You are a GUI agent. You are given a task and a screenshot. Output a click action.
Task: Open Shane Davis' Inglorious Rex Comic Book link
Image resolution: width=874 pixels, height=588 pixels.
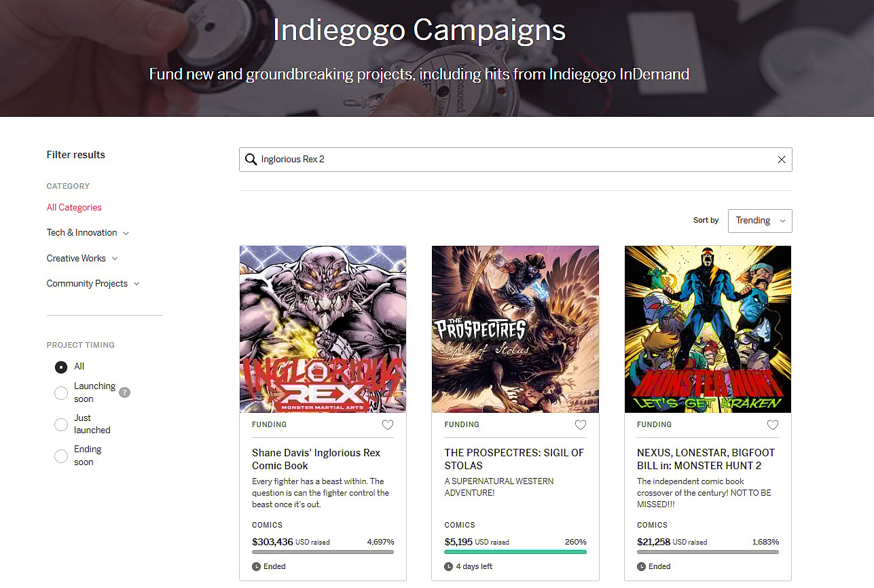316,459
